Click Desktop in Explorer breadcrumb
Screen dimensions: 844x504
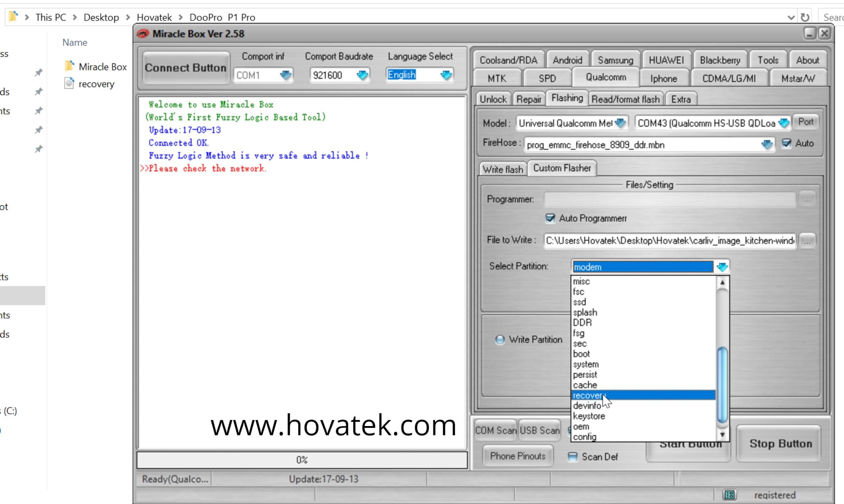click(x=101, y=17)
